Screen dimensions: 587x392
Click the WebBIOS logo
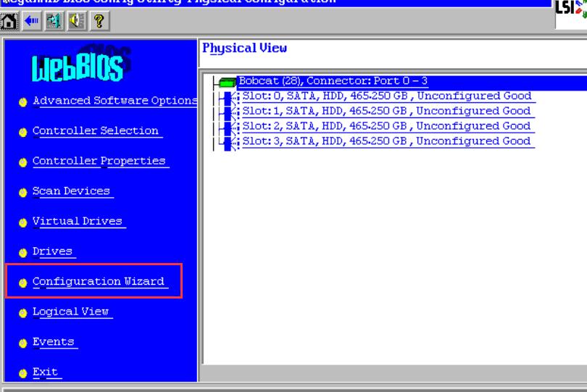pos(81,64)
